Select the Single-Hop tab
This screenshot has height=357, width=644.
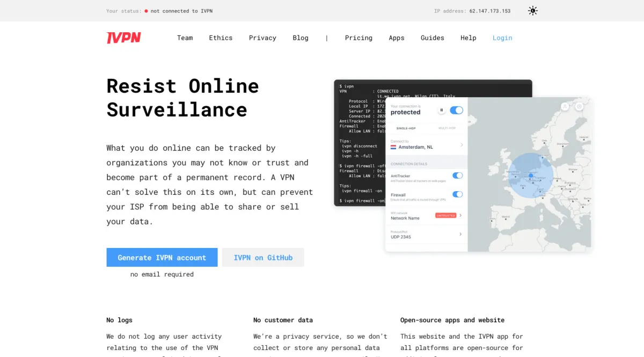[x=406, y=128]
